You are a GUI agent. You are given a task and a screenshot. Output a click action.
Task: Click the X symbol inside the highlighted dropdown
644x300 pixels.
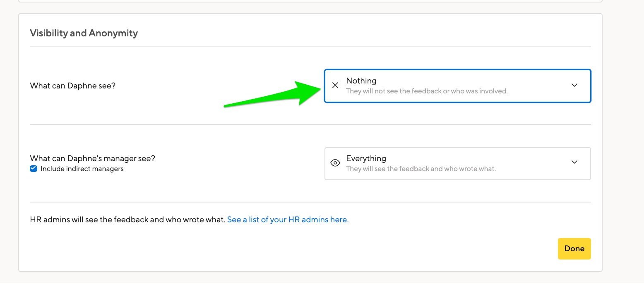pyautogui.click(x=335, y=85)
